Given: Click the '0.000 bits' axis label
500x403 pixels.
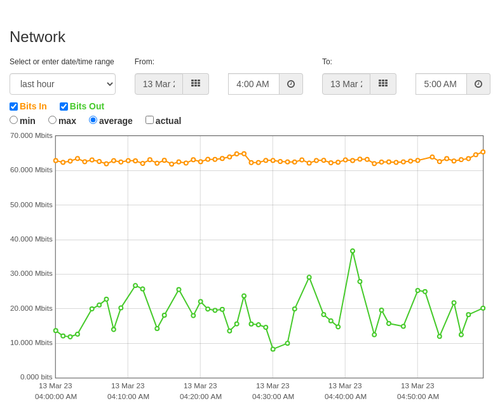Looking at the screenshot, I should point(36,377).
